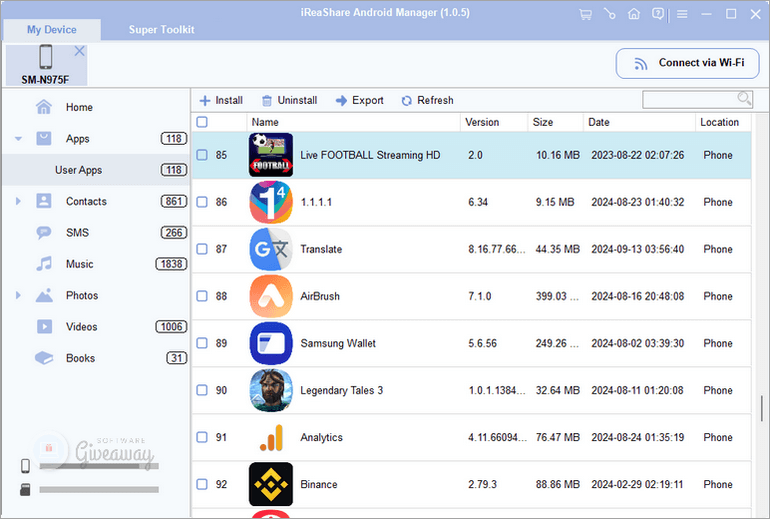Click the Analytics app icon
The width and height of the screenshot is (770, 519).
point(271,437)
